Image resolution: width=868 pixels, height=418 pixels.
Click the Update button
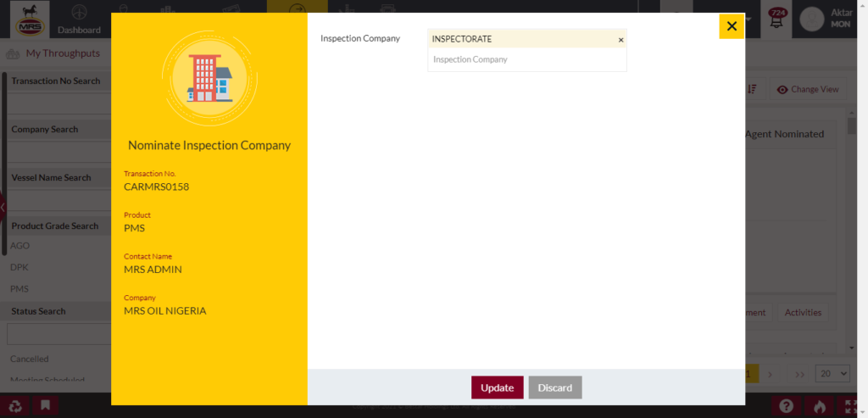pos(497,387)
